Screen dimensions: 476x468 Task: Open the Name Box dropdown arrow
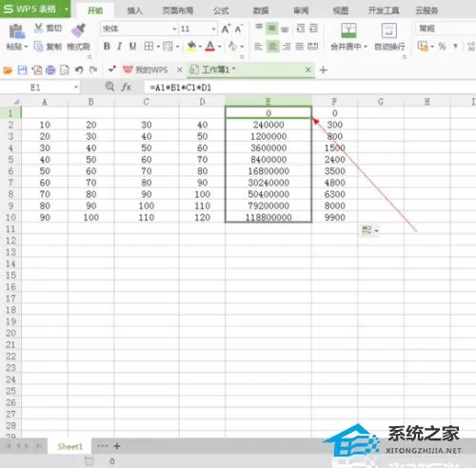pyautogui.click(x=76, y=87)
